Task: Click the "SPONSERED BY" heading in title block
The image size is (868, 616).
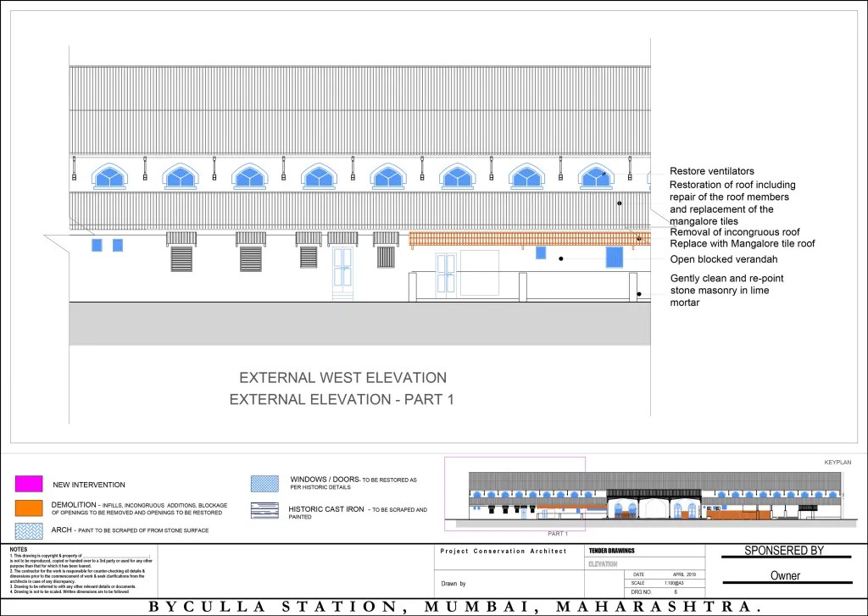Action: [x=784, y=551]
